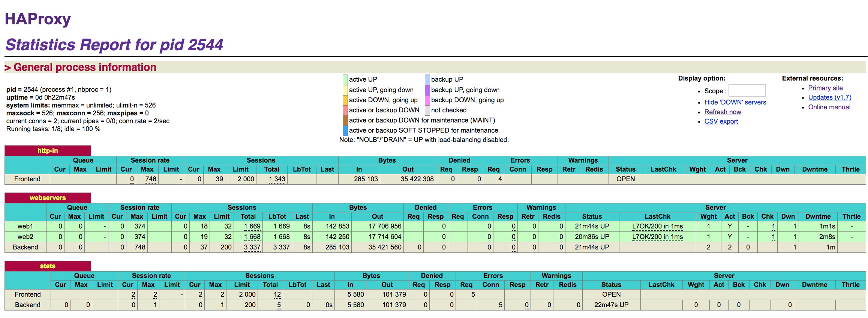Image resolution: width=868 pixels, height=318 pixels.
Task: Open the Hide 'DOWN' servers link
Action: tap(735, 102)
